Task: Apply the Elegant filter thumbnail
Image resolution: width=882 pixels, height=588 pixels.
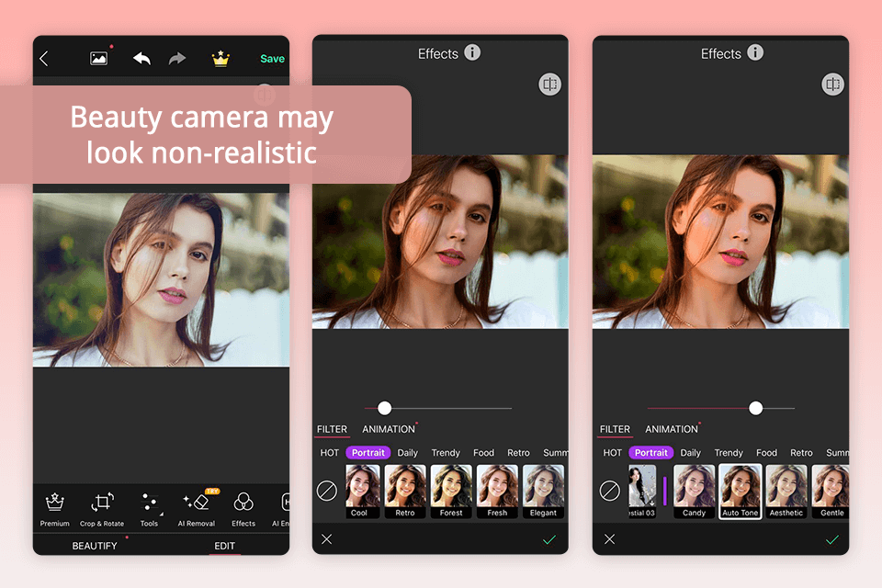Action: tap(543, 492)
